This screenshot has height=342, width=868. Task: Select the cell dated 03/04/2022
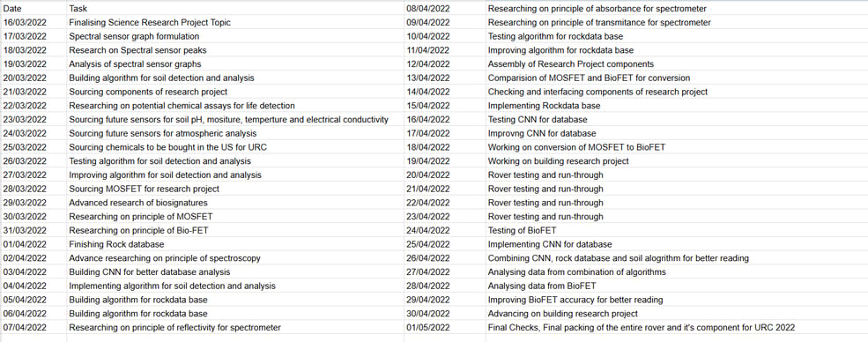[x=33, y=271]
